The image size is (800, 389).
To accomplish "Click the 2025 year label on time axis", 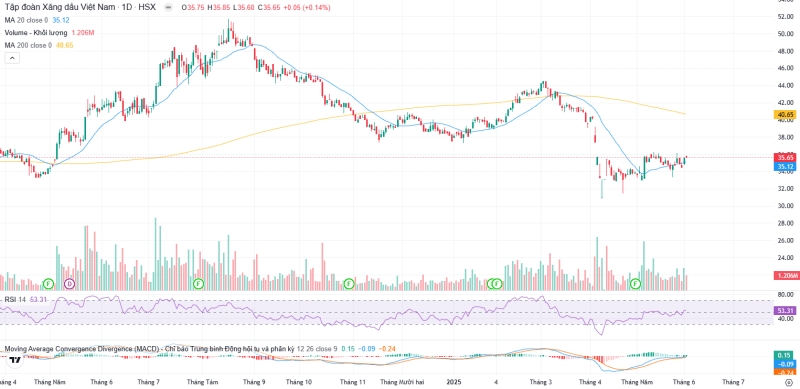I will (x=454, y=381).
